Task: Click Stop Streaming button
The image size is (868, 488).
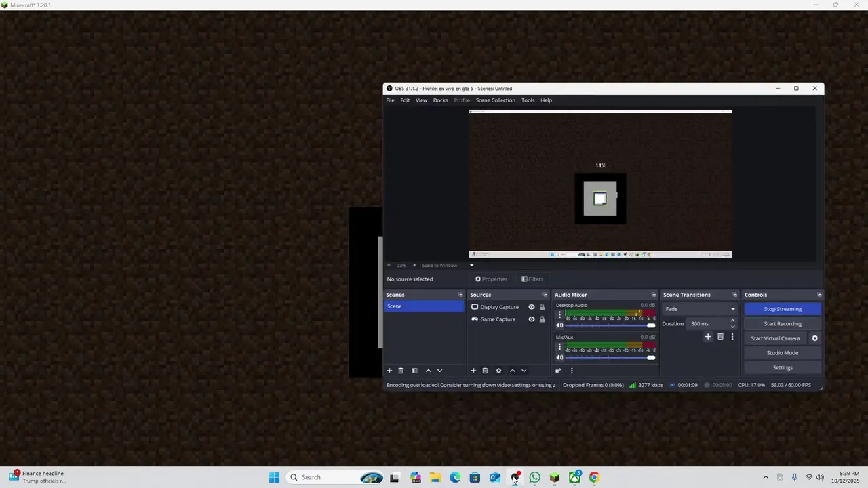Action: pyautogui.click(x=783, y=309)
